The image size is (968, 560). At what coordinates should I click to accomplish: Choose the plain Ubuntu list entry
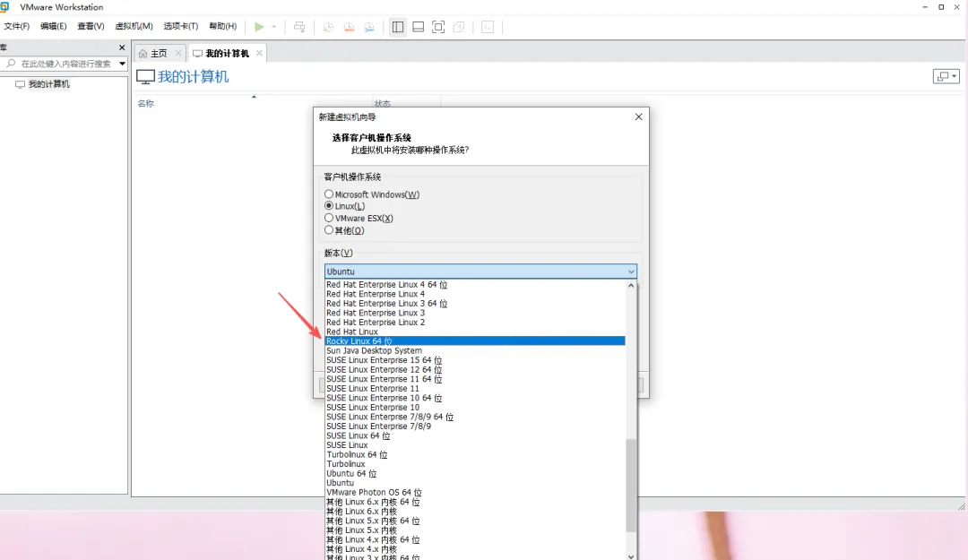click(475, 483)
